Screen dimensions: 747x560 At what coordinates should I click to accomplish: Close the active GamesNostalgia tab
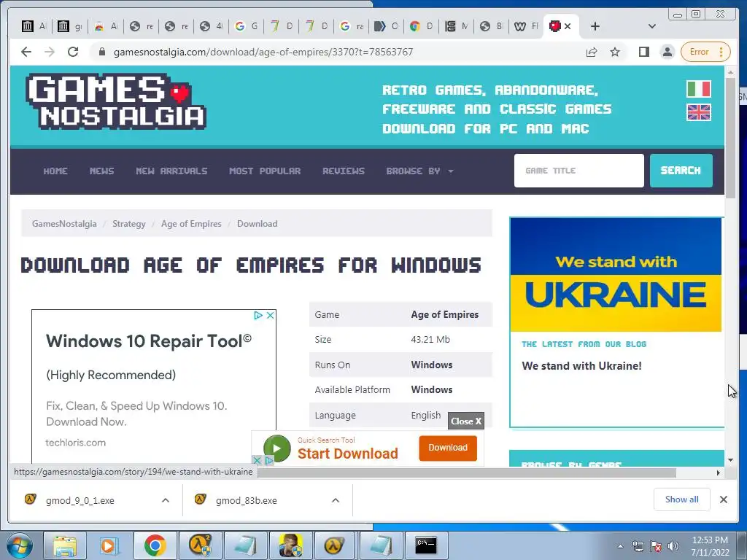pyautogui.click(x=568, y=26)
